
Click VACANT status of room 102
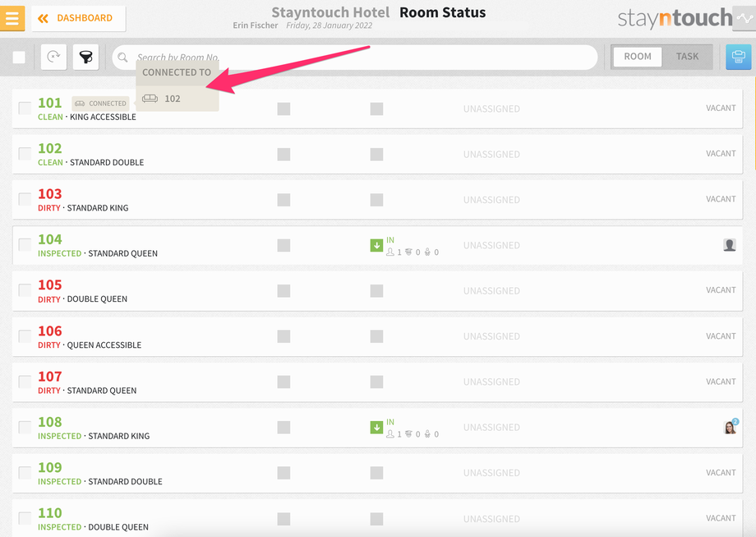pyautogui.click(x=721, y=154)
